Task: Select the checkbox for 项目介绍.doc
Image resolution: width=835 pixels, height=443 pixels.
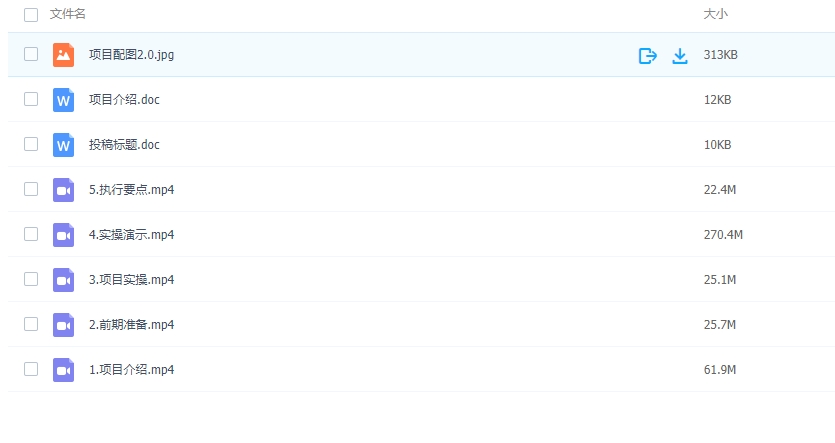Action: pyautogui.click(x=31, y=99)
